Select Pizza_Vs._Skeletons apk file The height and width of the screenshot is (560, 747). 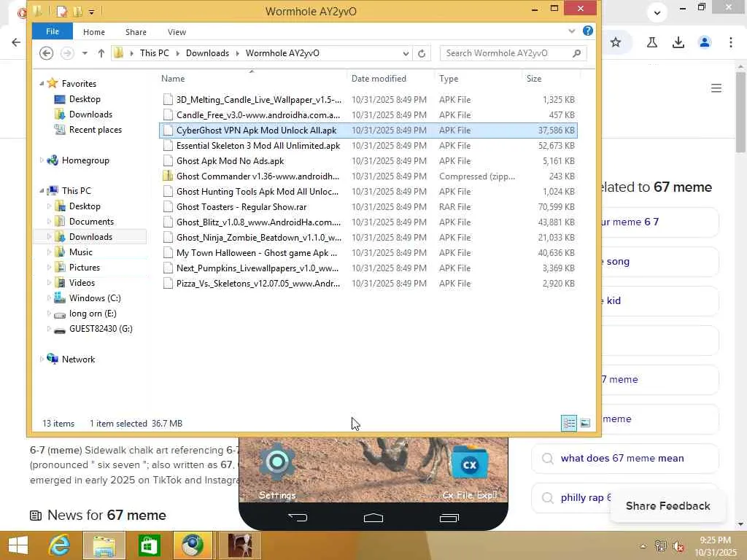368,284
